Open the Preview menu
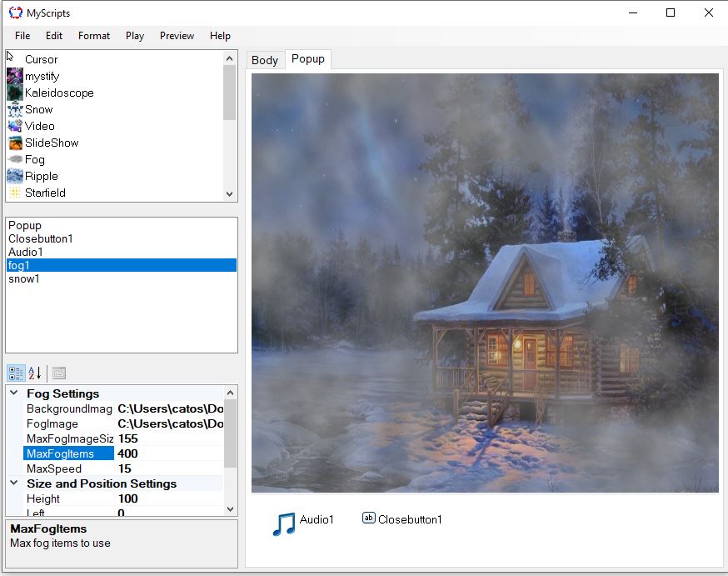This screenshot has width=728, height=576. [x=177, y=36]
